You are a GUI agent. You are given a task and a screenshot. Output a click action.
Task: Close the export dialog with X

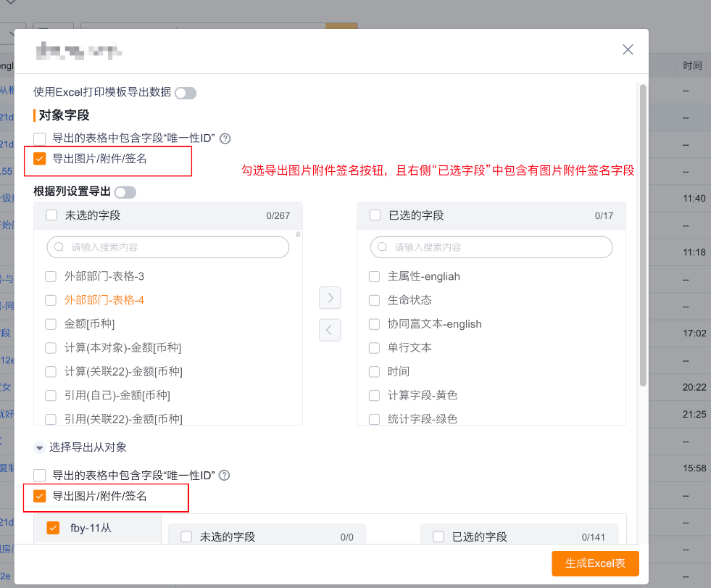tap(628, 49)
